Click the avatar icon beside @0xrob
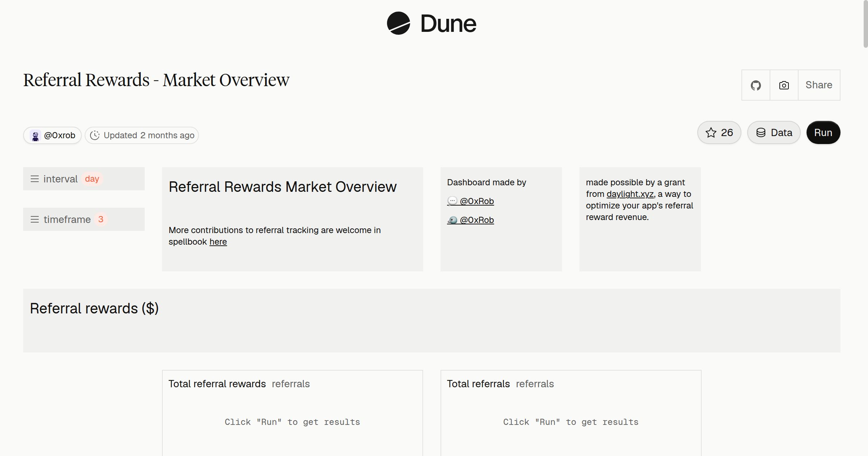 (35, 136)
